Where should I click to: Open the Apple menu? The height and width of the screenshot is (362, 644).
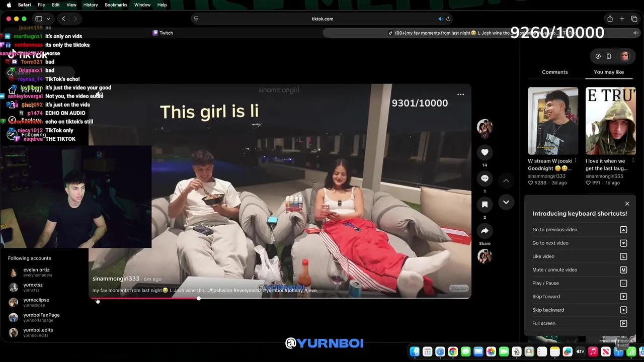pos(9,5)
